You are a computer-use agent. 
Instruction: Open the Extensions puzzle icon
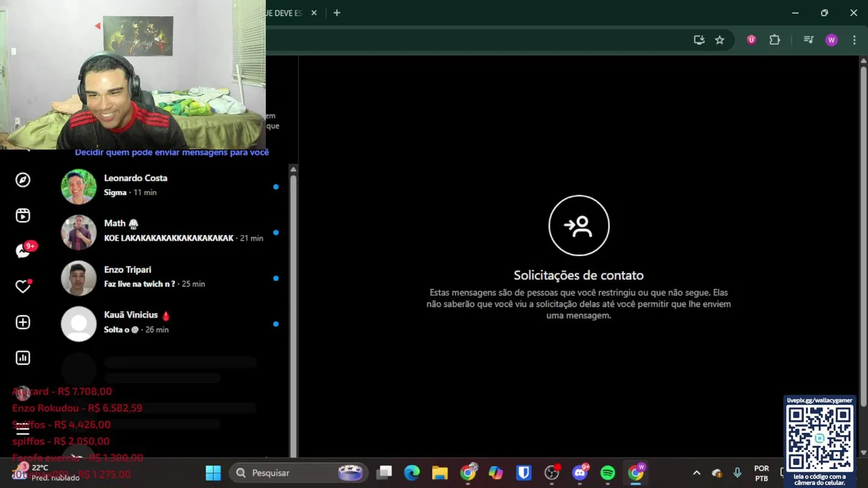point(774,40)
